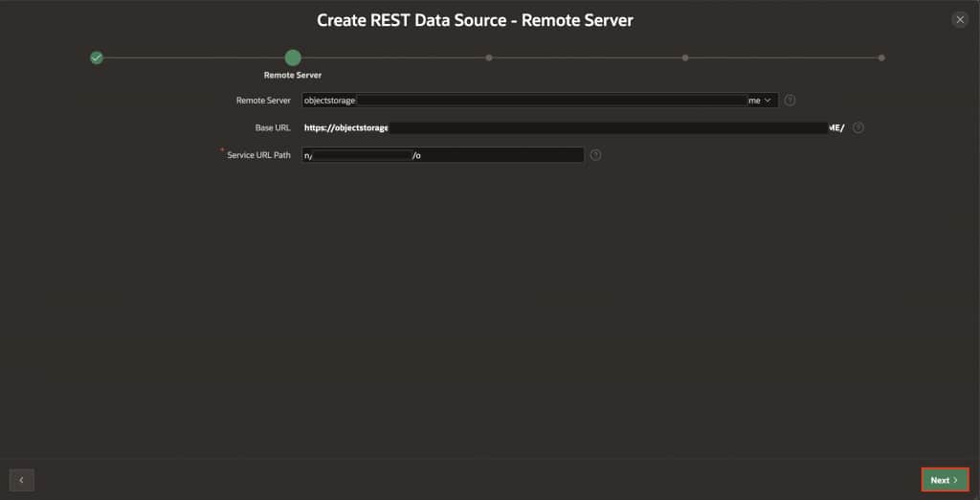The height and width of the screenshot is (500, 980).
Task: Close the Create REST Data Source dialog
Action: [960, 19]
